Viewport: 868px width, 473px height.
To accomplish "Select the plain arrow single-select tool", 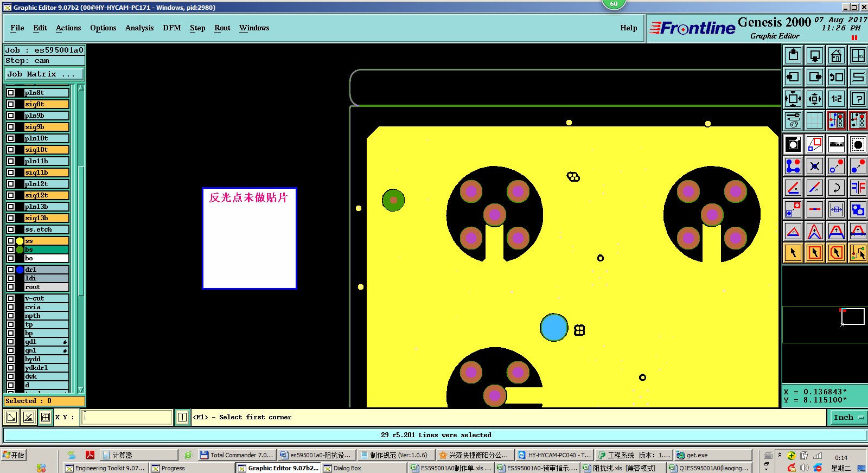I will [x=793, y=253].
